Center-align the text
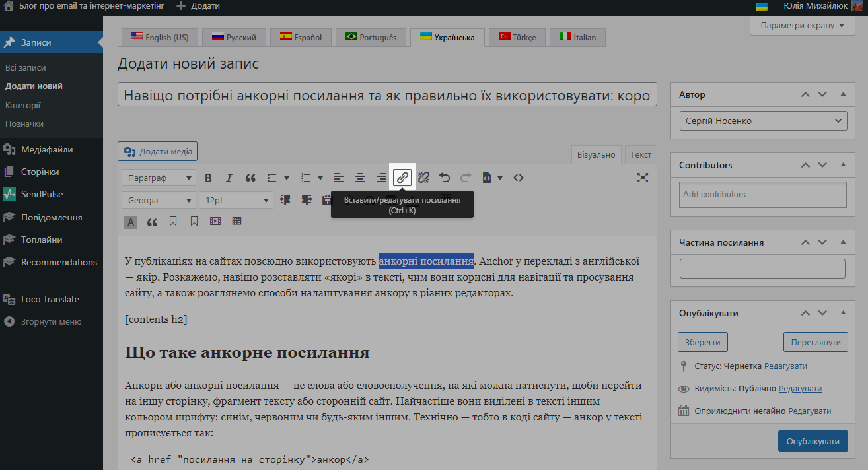The image size is (868, 470). (360, 178)
